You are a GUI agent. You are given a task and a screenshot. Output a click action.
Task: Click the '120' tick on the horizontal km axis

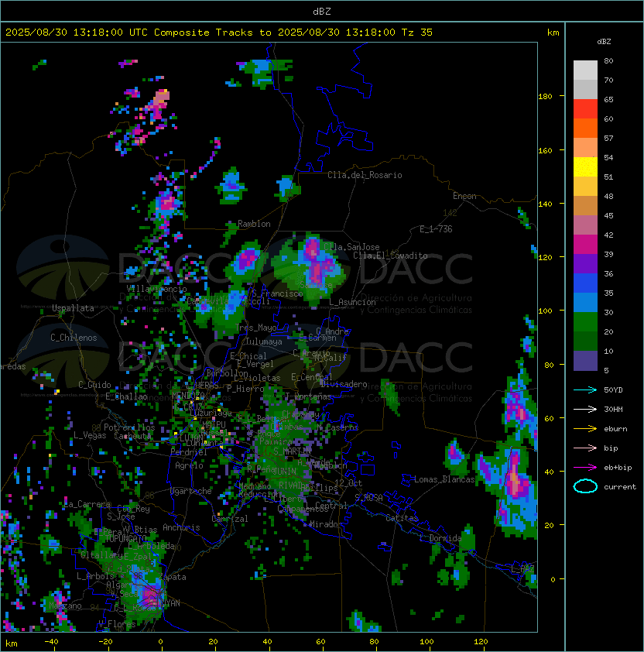[481, 642]
